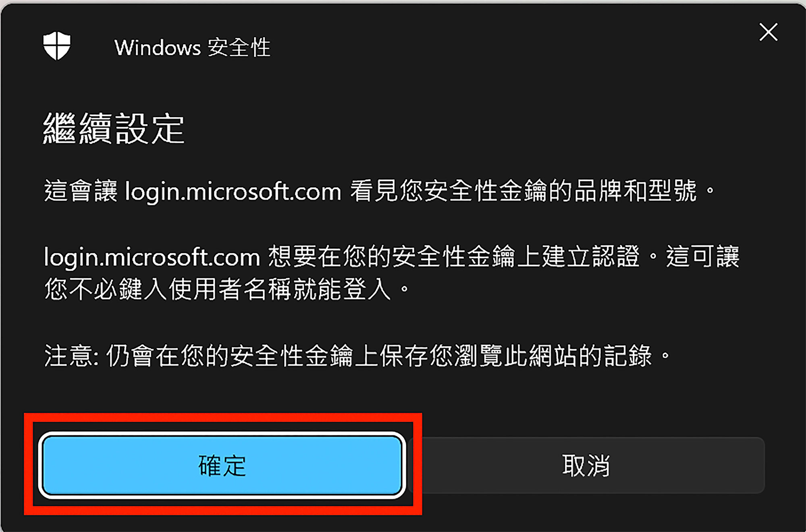Click the line 您不必鍵入使用者名稱就能登入
The width and height of the screenshot is (806, 532).
coord(218,289)
